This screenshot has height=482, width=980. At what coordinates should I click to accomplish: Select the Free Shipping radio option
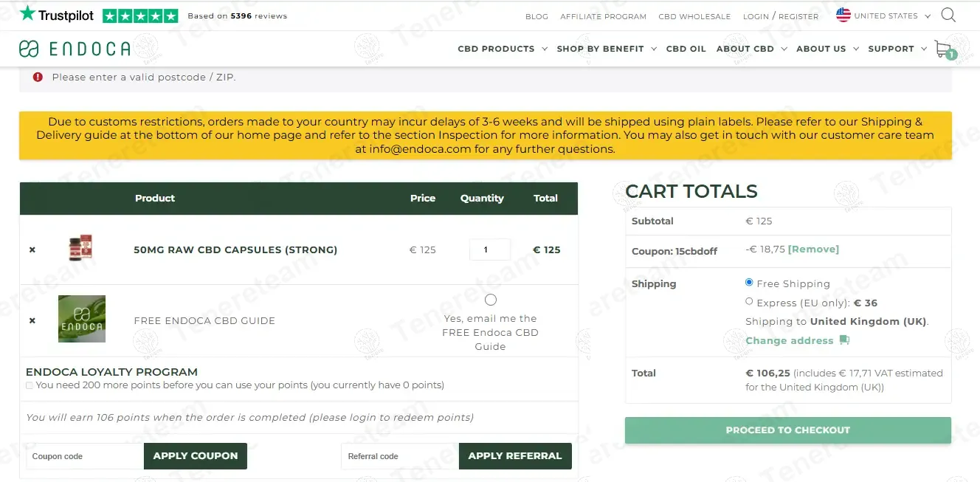(749, 283)
